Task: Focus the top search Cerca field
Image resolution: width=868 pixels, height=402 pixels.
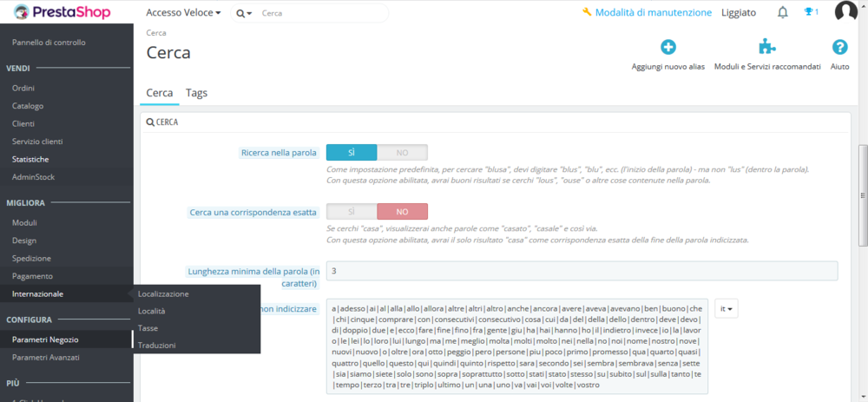Action: [x=321, y=13]
